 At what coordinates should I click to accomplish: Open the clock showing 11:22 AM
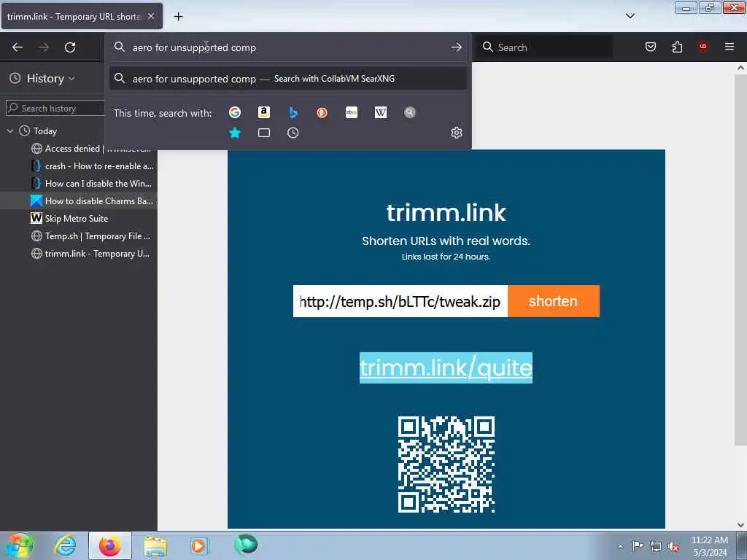click(x=710, y=546)
